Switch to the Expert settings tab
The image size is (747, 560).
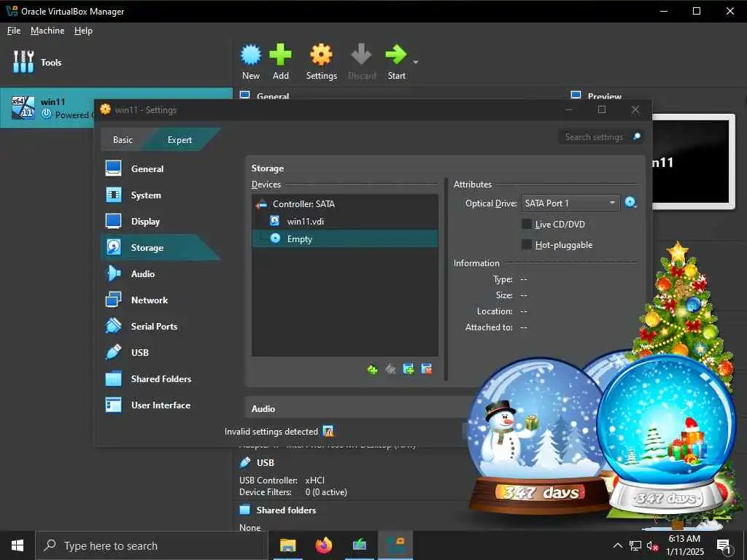pos(179,140)
